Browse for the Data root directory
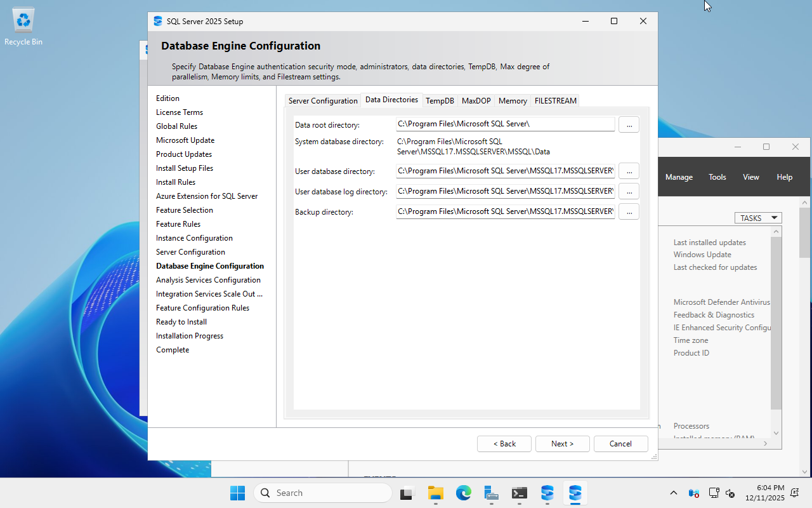This screenshot has width=812, height=508. pyautogui.click(x=629, y=125)
